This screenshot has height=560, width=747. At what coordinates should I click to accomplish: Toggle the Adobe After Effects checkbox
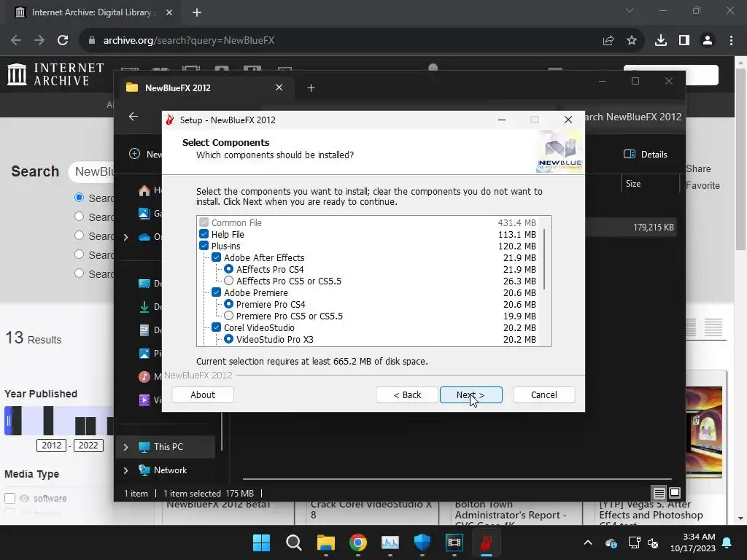click(x=216, y=257)
